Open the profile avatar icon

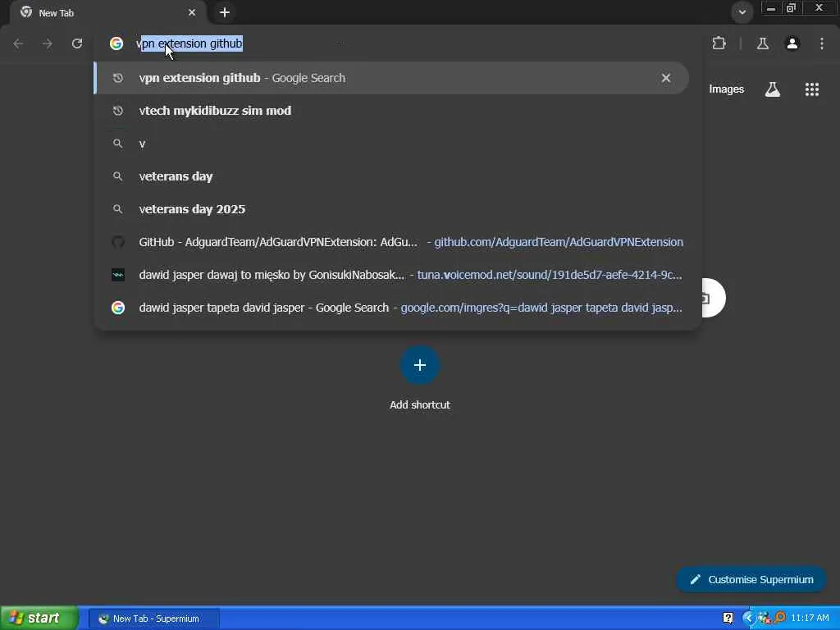point(792,43)
